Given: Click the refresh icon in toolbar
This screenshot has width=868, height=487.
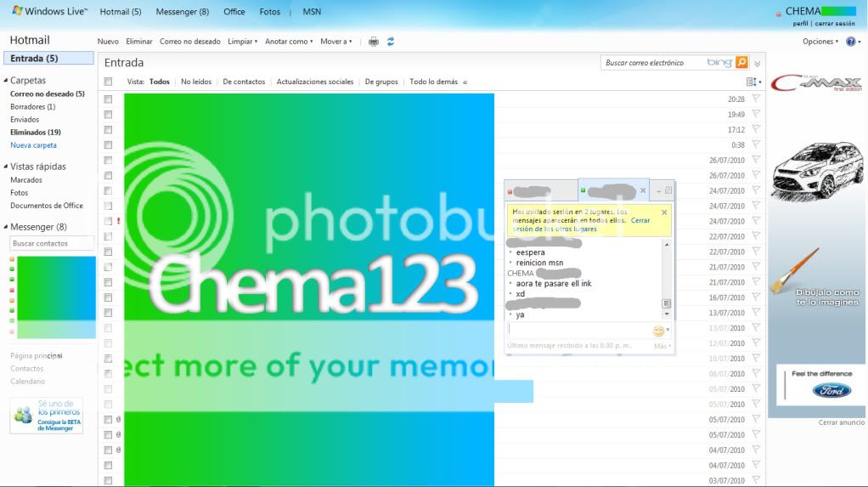Looking at the screenshot, I should point(391,42).
